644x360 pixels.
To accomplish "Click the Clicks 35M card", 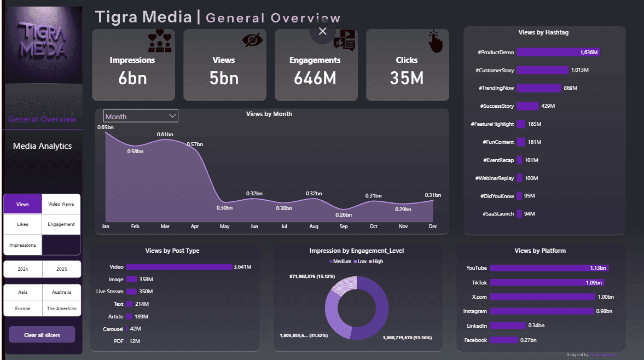I will click(x=408, y=65).
